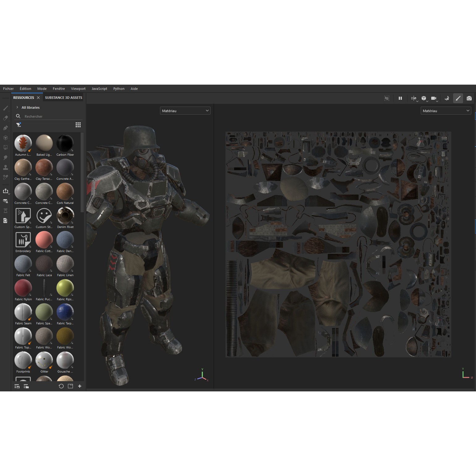Click the resources panel scrollbar
Screen dimensions: 476x476
click(x=82, y=172)
